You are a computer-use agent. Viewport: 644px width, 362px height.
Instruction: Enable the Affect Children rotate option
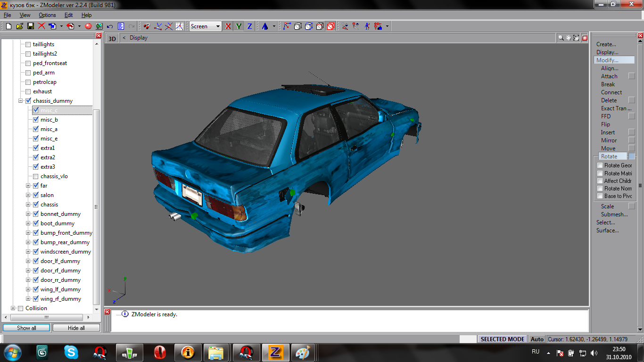pos(600,181)
